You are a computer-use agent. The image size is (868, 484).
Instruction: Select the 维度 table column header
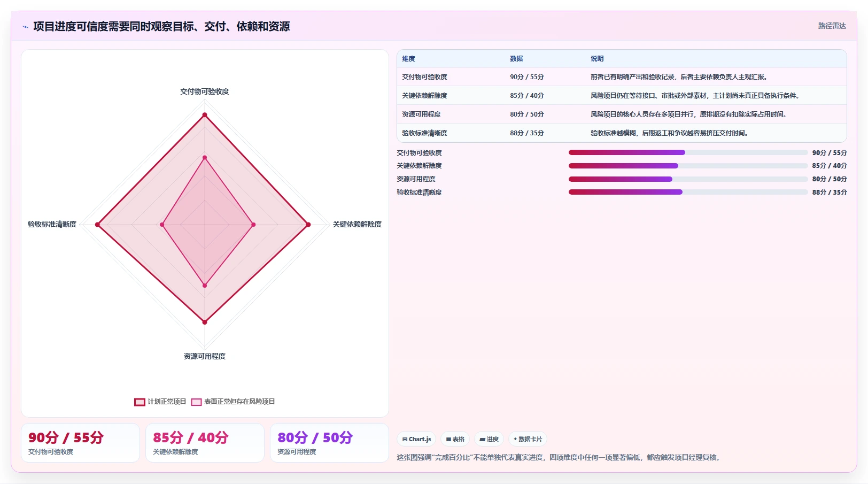tap(409, 59)
